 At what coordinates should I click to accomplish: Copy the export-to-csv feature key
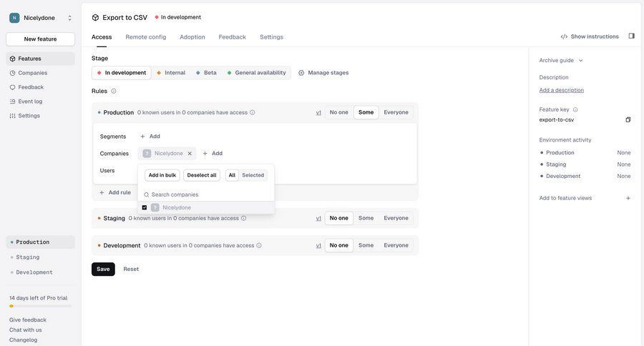pos(628,119)
